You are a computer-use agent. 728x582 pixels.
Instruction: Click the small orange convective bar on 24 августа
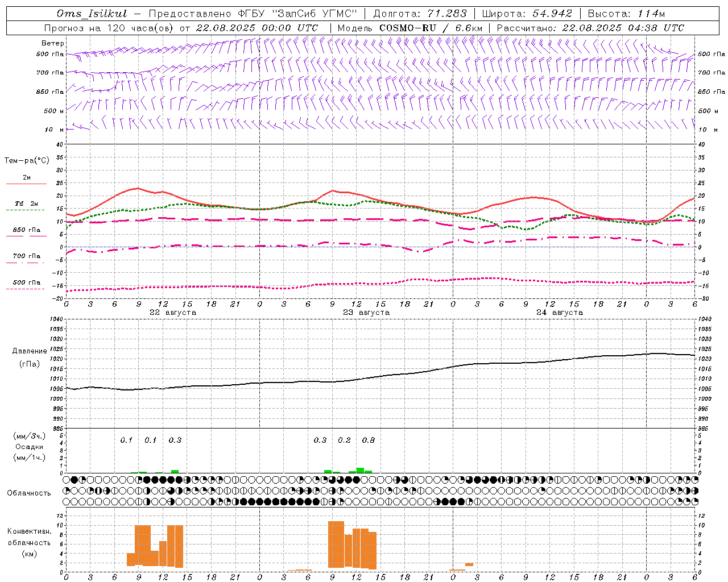(469, 564)
